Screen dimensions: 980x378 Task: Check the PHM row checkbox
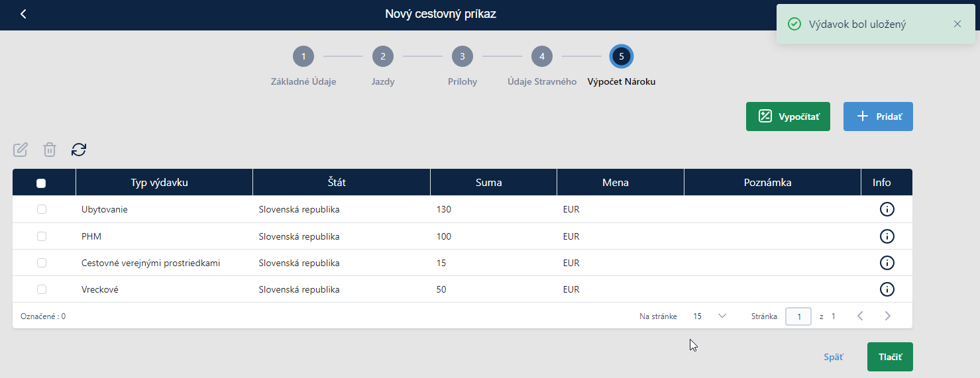click(x=42, y=236)
